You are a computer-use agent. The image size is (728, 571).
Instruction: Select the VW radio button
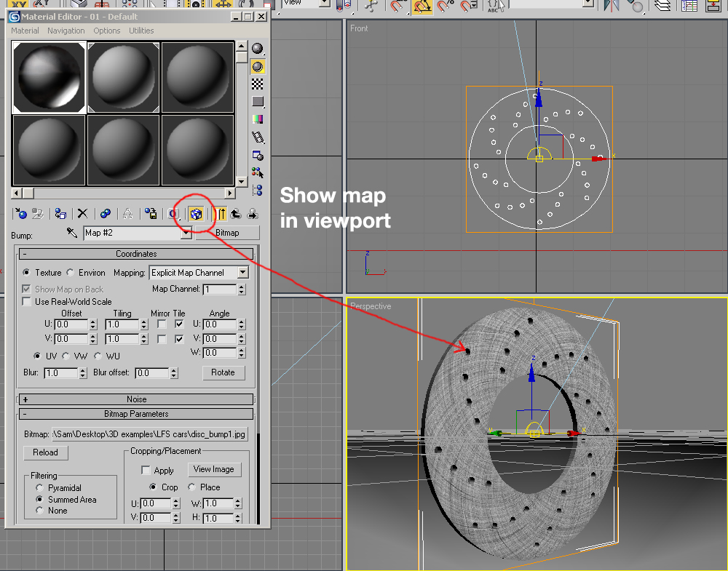(x=66, y=356)
